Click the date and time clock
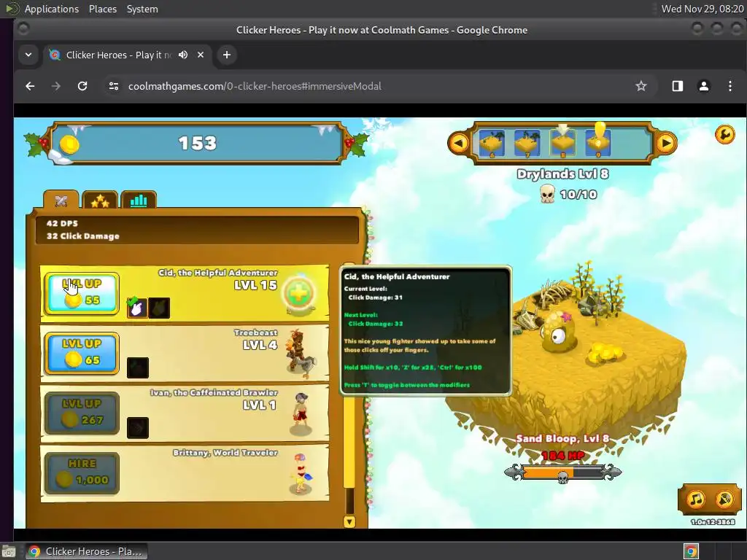Image resolution: width=747 pixels, height=560 pixels. pyautogui.click(x=703, y=9)
